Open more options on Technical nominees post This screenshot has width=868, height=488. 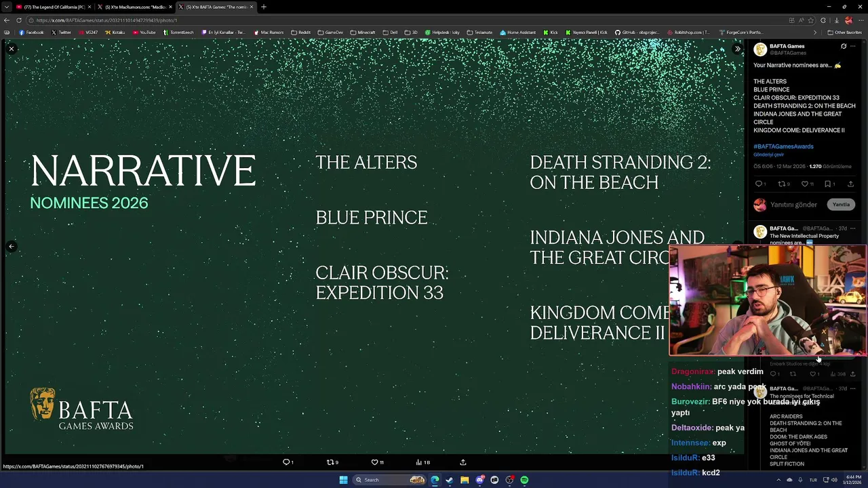(853, 388)
